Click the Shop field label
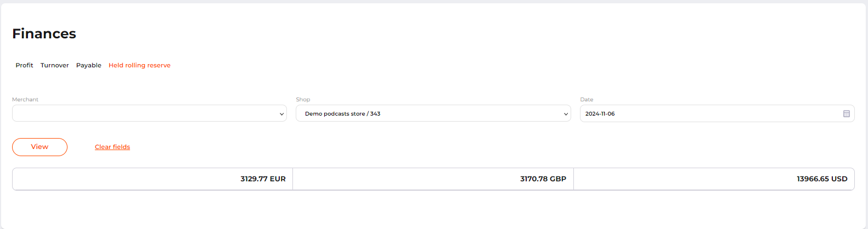868x229 pixels. (303, 100)
